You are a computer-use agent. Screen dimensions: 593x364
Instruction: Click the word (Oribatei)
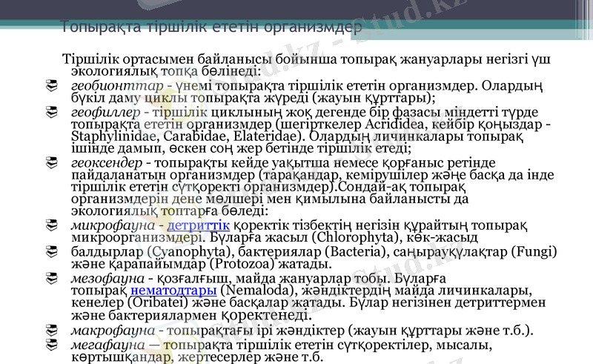click(157, 302)
